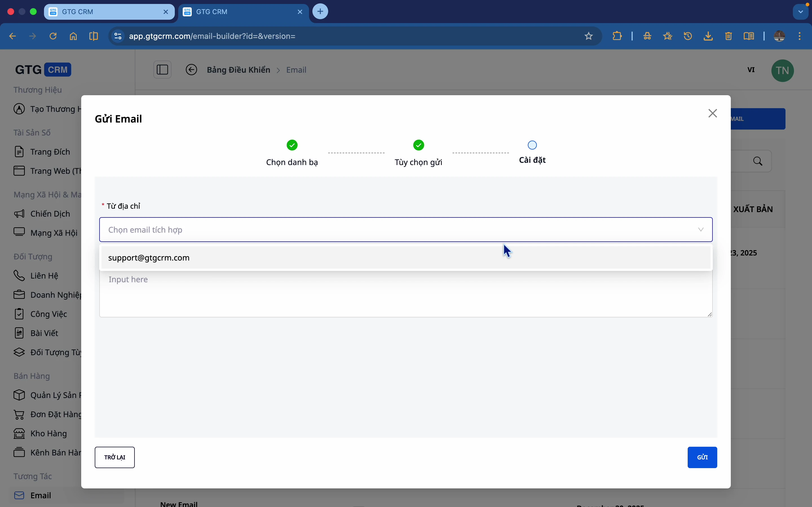
Task: Select support@gtgcrm.com from the dropdown list
Action: pos(149,258)
